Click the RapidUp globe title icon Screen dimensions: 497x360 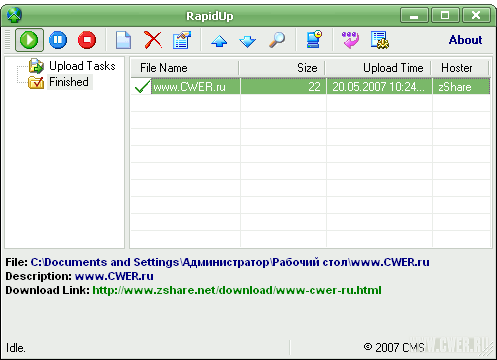14,15
